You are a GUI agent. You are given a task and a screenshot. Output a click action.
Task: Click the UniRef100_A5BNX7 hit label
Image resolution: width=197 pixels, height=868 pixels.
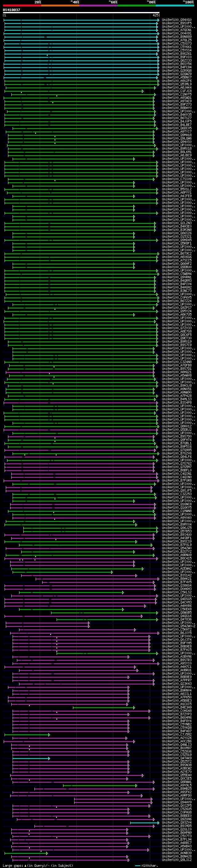tap(177, 78)
